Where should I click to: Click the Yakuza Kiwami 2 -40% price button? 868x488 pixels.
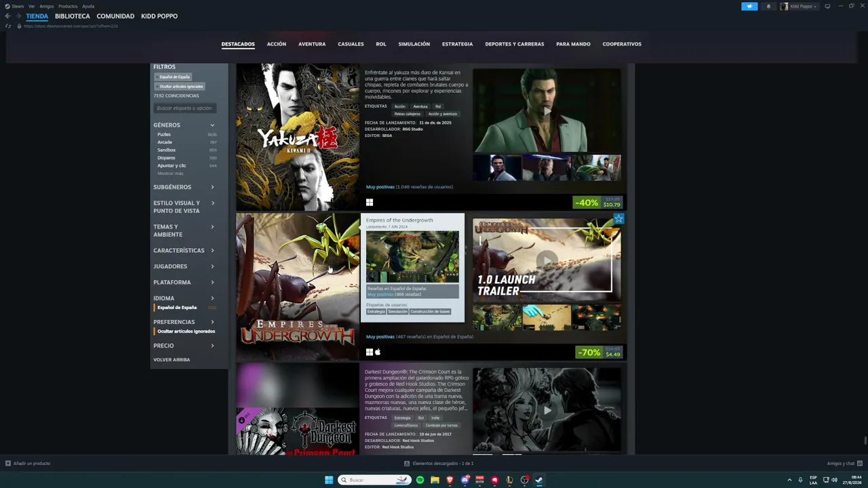click(597, 203)
